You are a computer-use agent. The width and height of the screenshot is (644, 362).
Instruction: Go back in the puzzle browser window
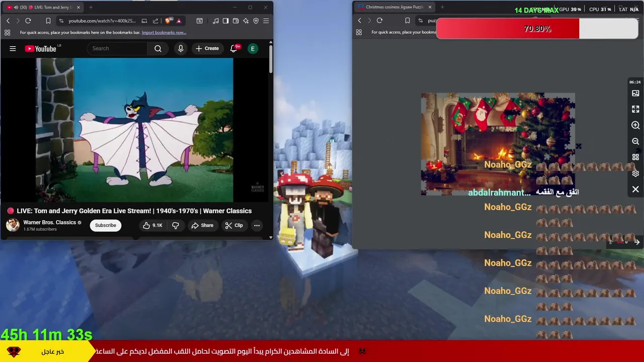(359, 21)
